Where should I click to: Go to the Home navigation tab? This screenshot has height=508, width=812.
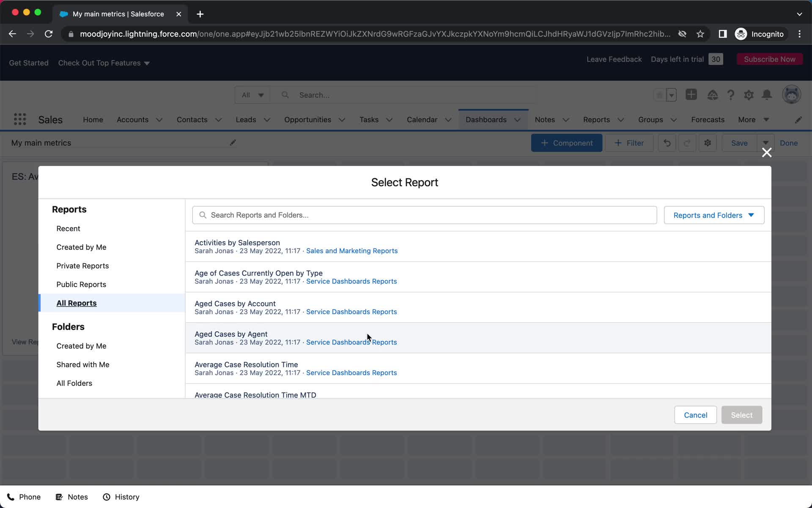point(93,120)
